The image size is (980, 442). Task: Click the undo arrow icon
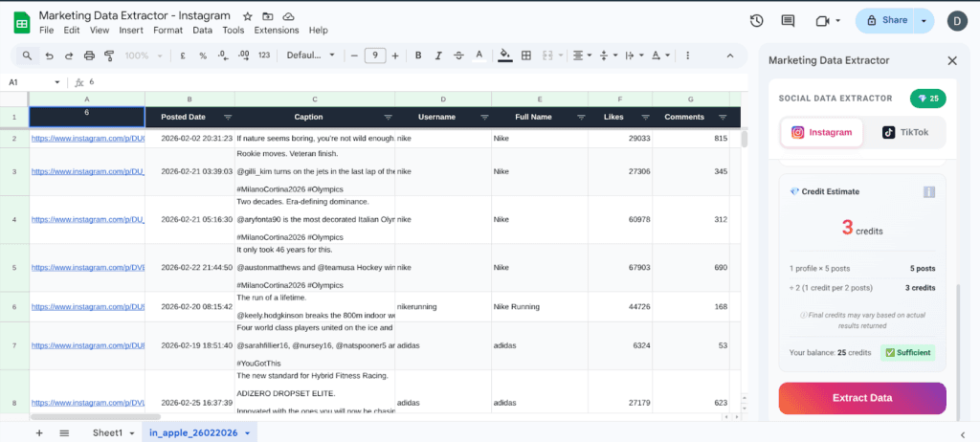point(48,55)
